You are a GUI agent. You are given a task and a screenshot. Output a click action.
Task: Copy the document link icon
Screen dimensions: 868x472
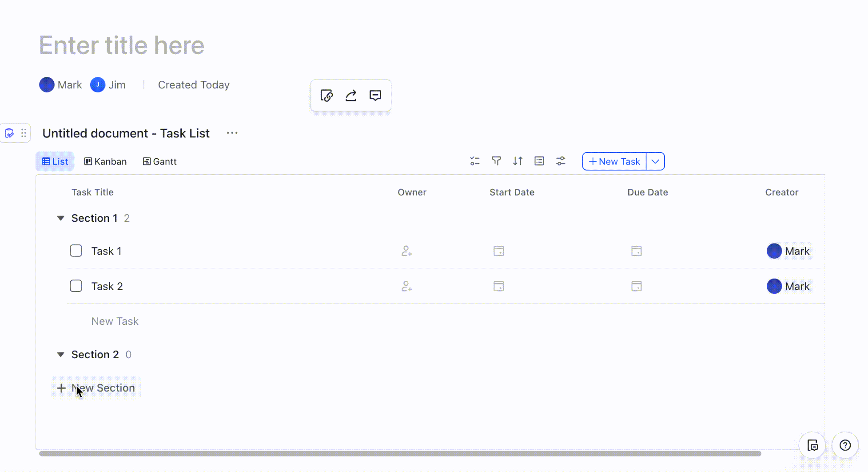pos(326,96)
